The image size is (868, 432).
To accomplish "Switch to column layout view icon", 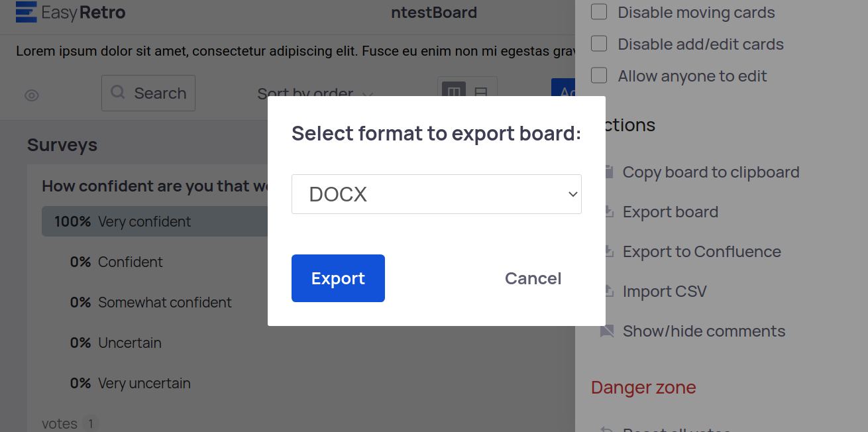I will (454, 93).
